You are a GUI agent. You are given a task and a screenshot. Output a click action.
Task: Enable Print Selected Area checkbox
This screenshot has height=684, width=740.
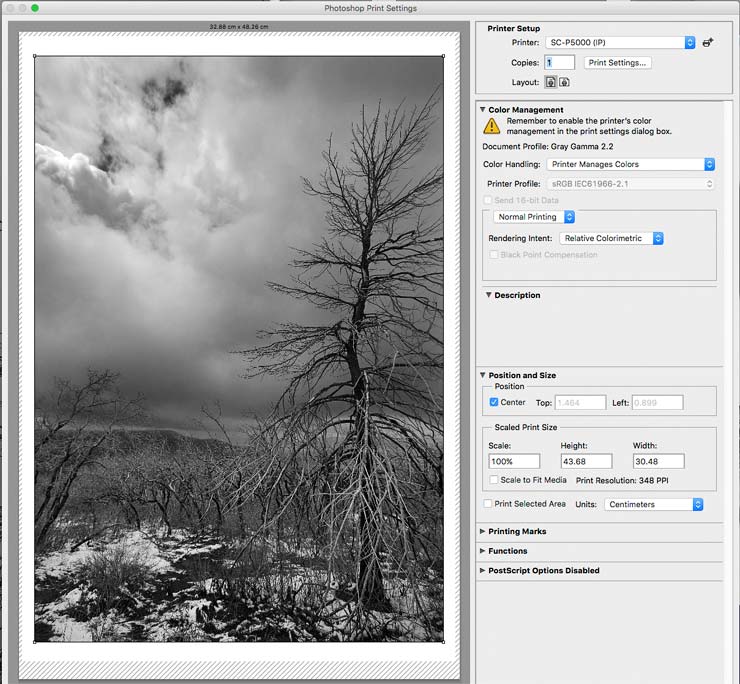pyautogui.click(x=488, y=504)
